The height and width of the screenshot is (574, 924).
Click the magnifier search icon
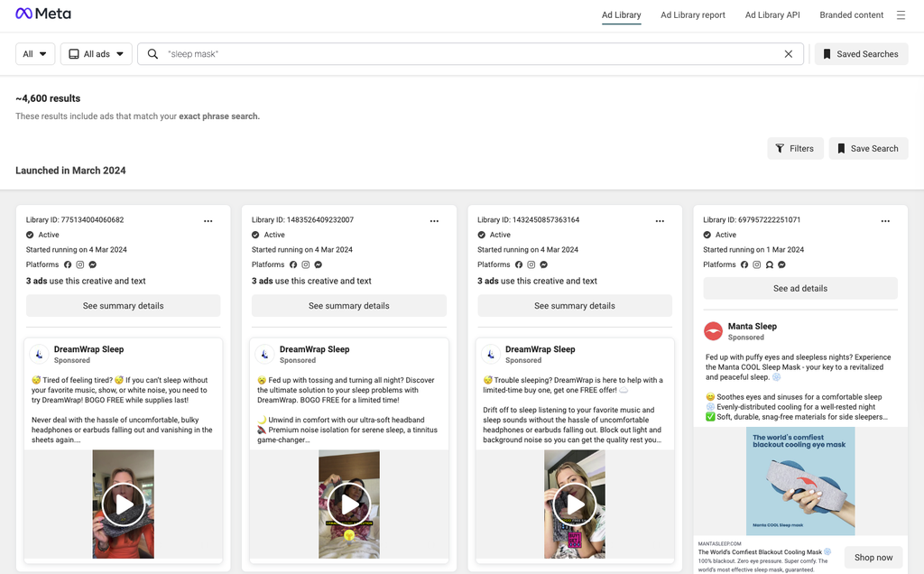152,53
